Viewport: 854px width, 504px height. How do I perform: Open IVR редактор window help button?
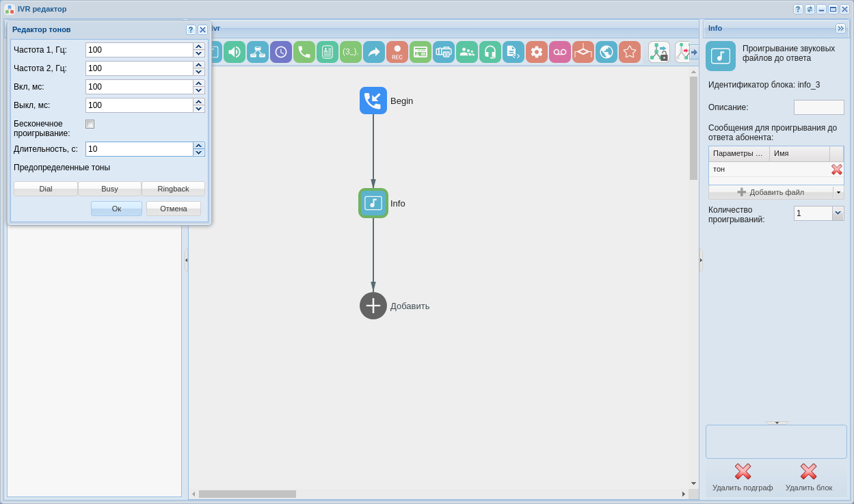(x=798, y=9)
